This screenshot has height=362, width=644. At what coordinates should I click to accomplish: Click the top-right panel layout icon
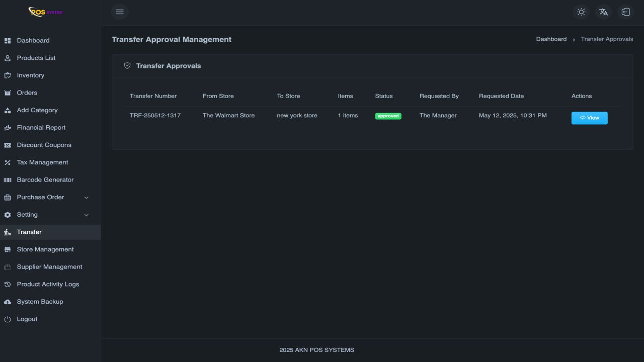tap(625, 12)
